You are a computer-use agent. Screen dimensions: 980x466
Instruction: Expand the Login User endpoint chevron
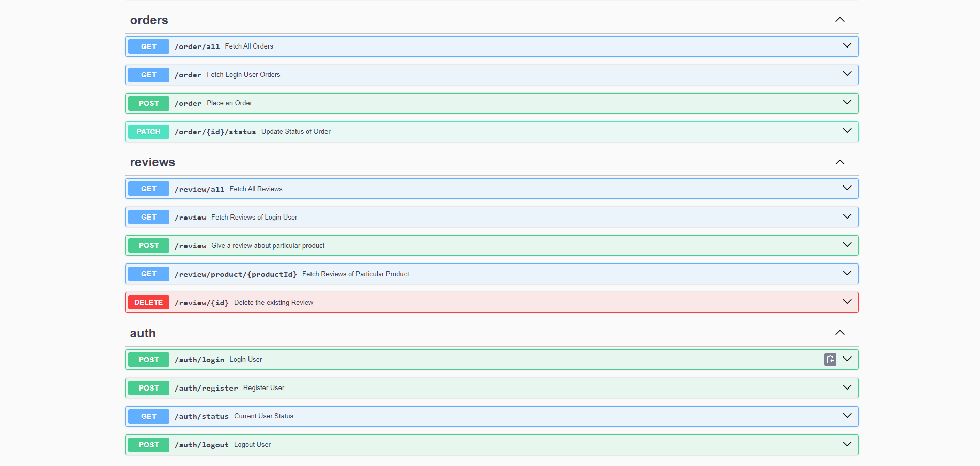coord(847,359)
